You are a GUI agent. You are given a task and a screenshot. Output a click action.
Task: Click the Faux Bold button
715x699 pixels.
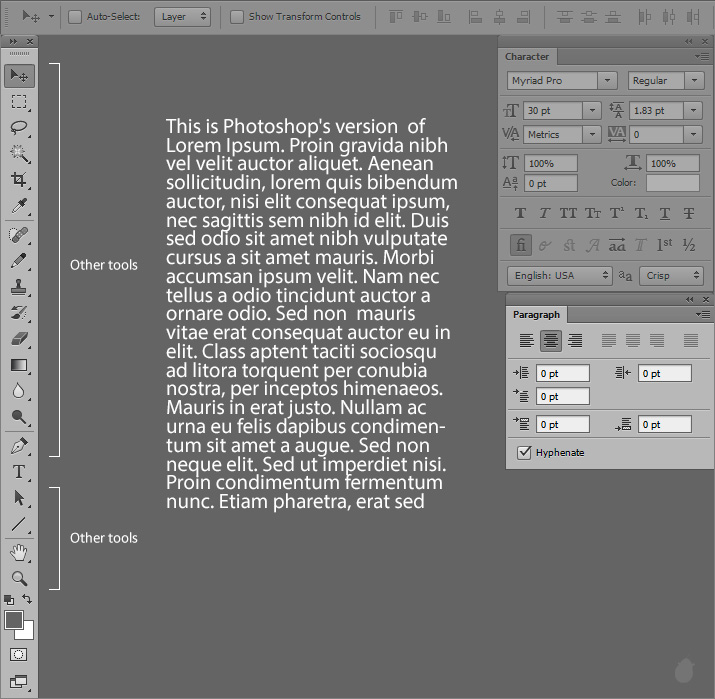520,213
